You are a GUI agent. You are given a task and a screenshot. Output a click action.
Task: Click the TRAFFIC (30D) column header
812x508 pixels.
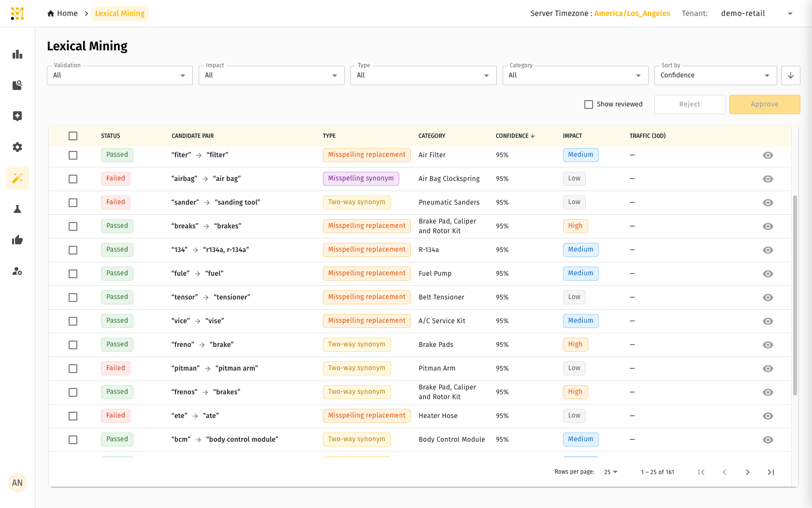tap(648, 136)
